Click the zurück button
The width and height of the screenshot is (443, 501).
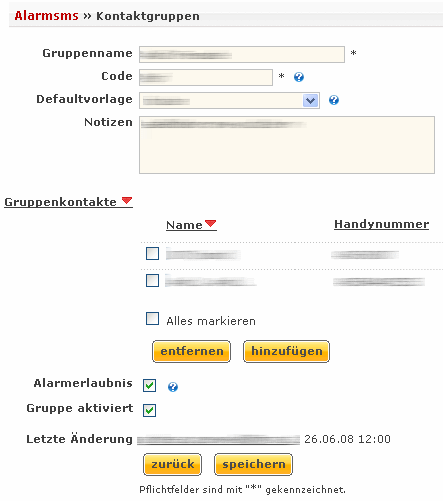tap(172, 464)
